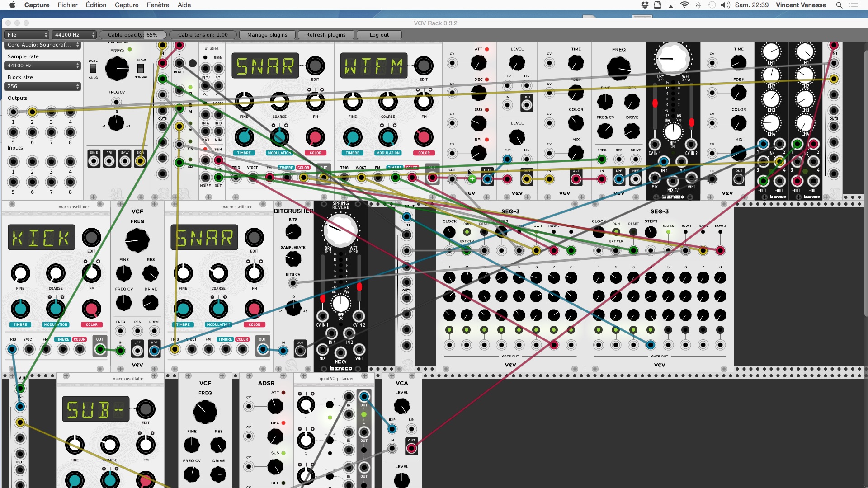Adjust the Cable opacity slider
Screen dimensions: 868x488
tap(133, 35)
